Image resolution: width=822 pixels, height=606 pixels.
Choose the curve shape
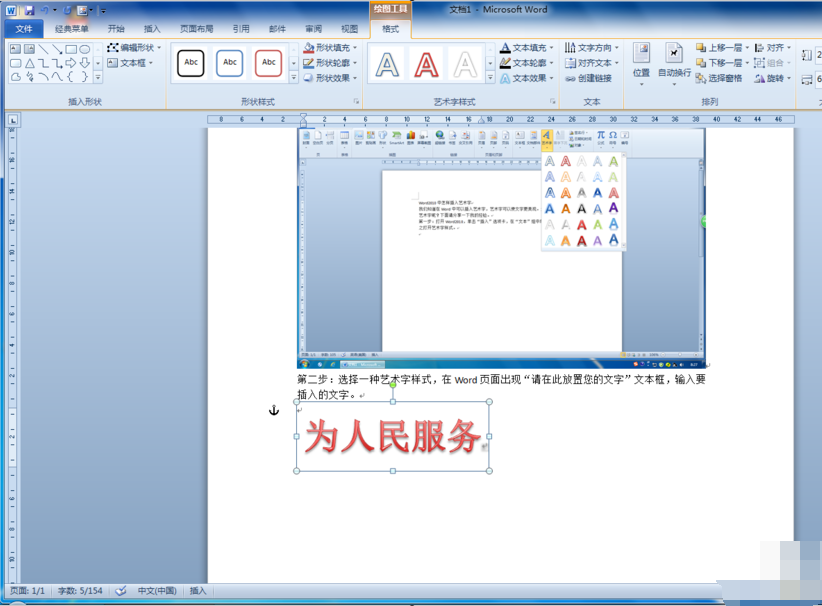tap(57, 77)
